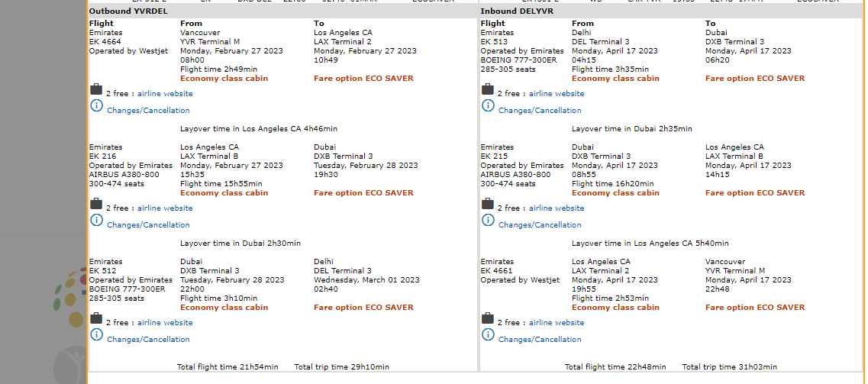868x384 pixels.
Task: Open Changes/Cancellation for outbound flight EK 216
Action: pyautogui.click(x=148, y=225)
